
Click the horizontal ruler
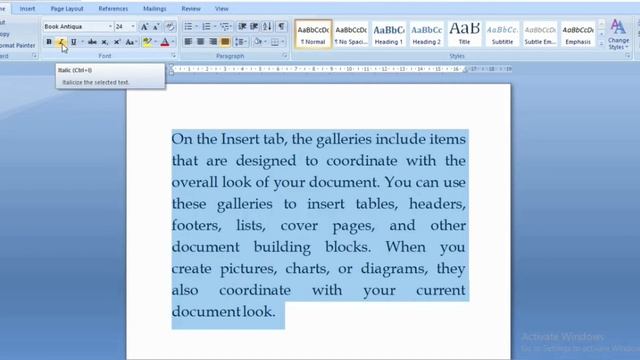(x=341, y=69)
